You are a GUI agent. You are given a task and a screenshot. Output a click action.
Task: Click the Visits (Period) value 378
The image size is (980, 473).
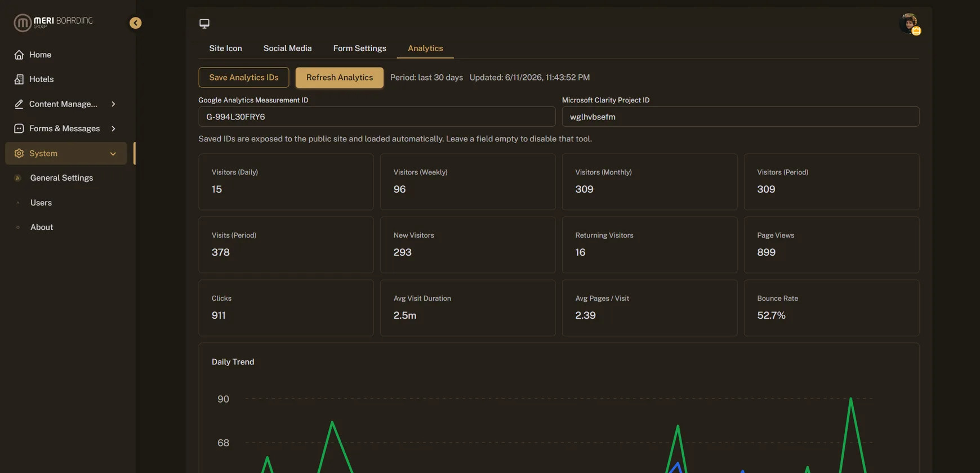pos(221,252)
